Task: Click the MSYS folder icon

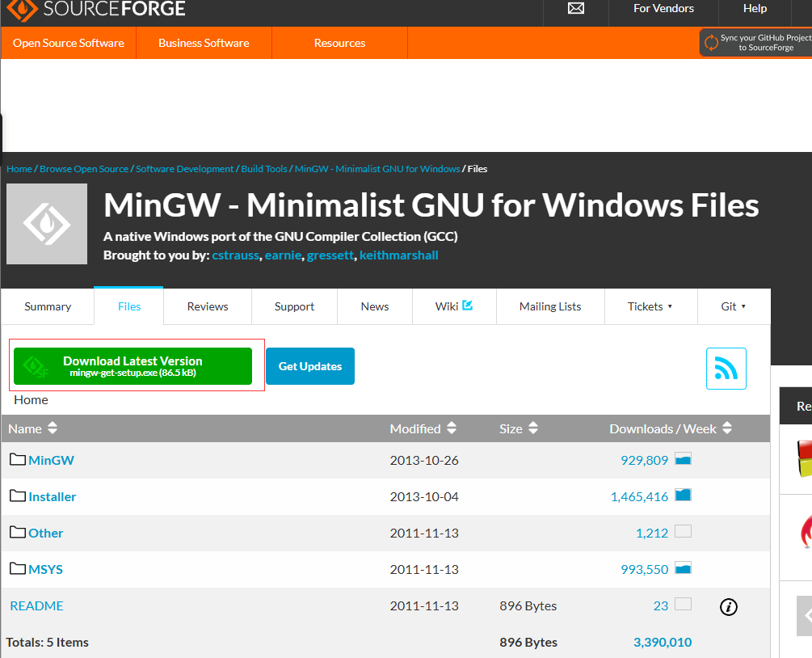Action: tap(18, 569)
